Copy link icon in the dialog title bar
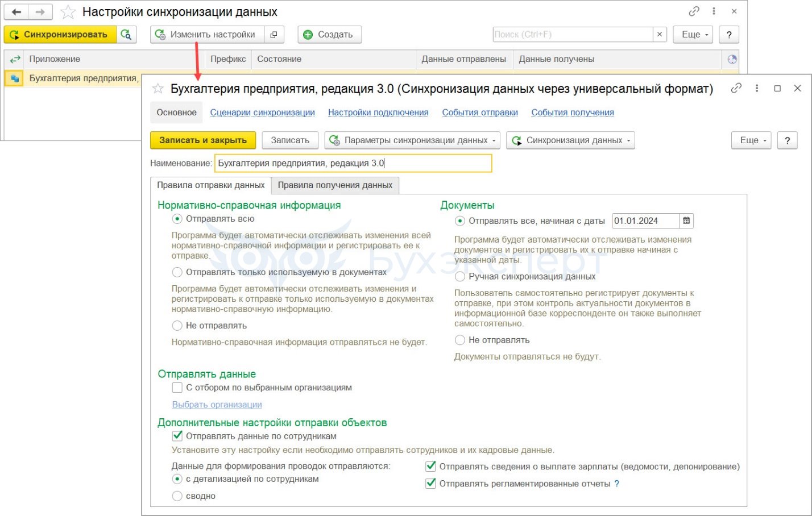Screen dimensions: 812x516 tap(736, 88)
